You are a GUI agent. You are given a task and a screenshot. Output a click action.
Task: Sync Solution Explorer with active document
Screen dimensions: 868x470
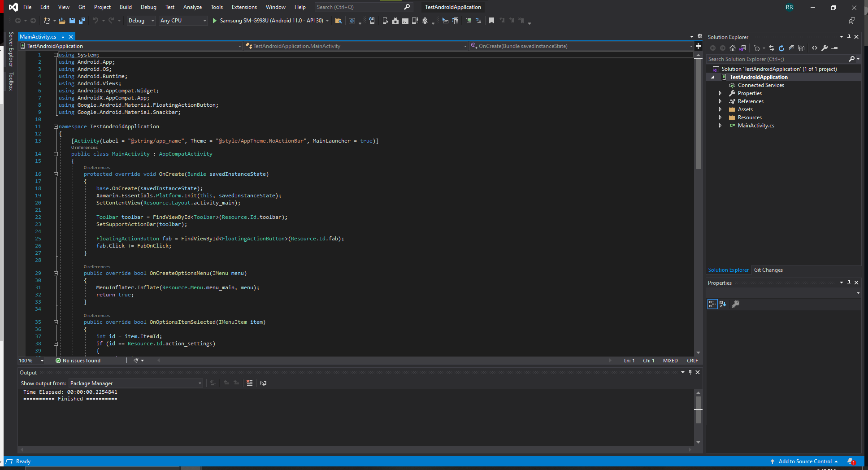pyautogui.click(x=772, y=48)
